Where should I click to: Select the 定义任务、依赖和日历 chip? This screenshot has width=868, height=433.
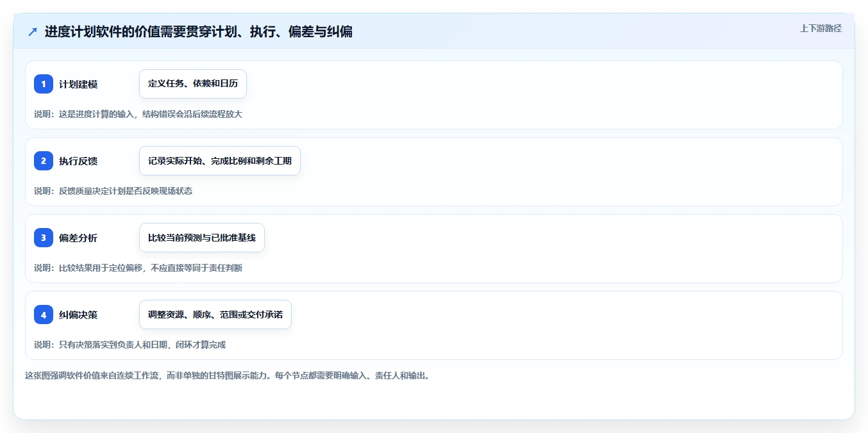coord(193,84)
